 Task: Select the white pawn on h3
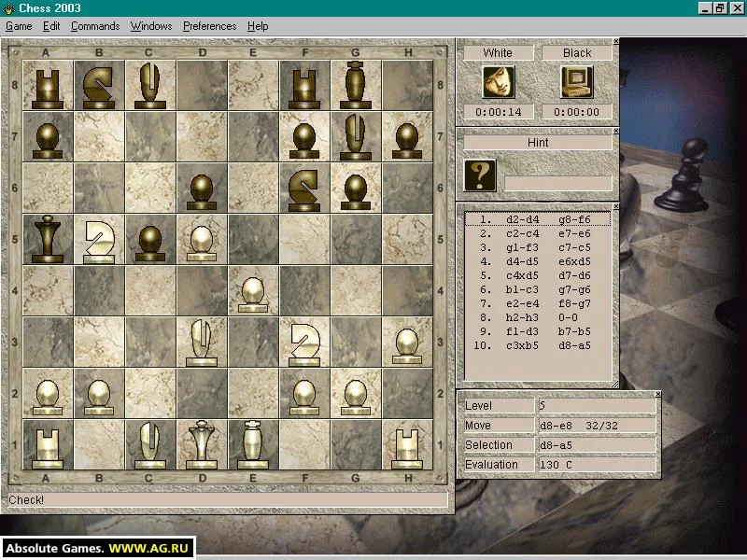pyautogui.click(x=407, y=346)
